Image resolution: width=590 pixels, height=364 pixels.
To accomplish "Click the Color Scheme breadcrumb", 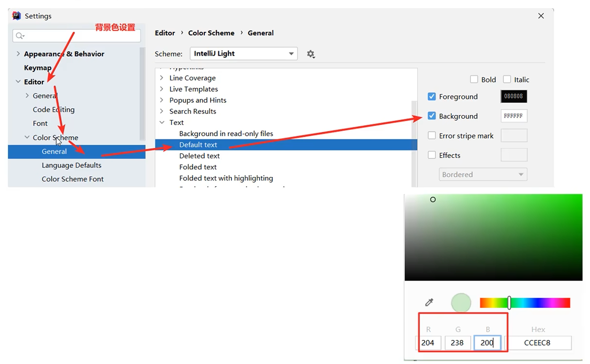I will (x=211, y=33).
